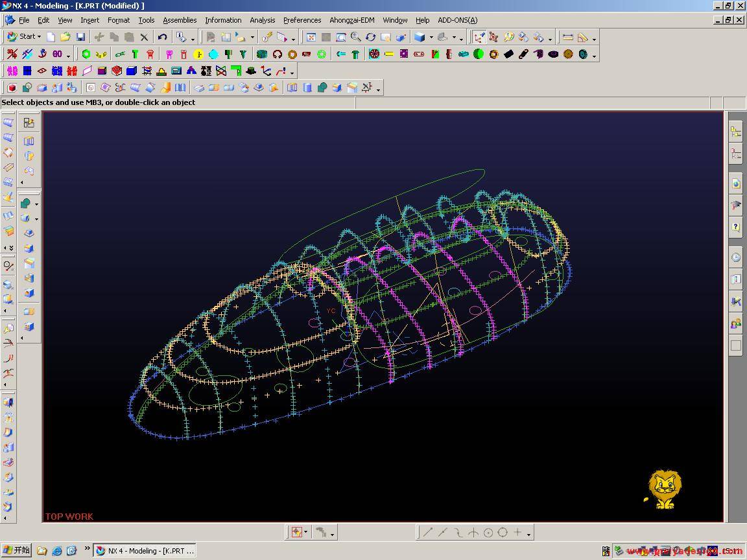
Task: Click the Zoom magnifier icon
Action: click(x=356, y=37)
